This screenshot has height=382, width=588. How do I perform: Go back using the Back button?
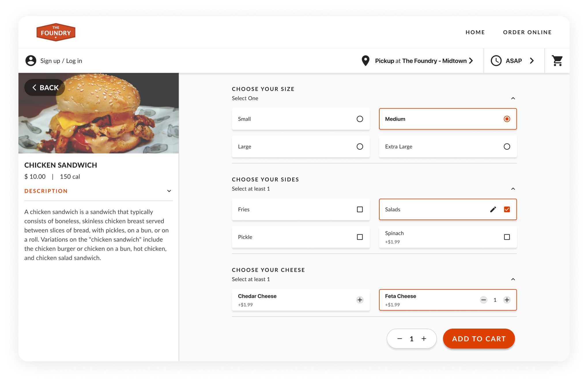click(x=45, y=88)
